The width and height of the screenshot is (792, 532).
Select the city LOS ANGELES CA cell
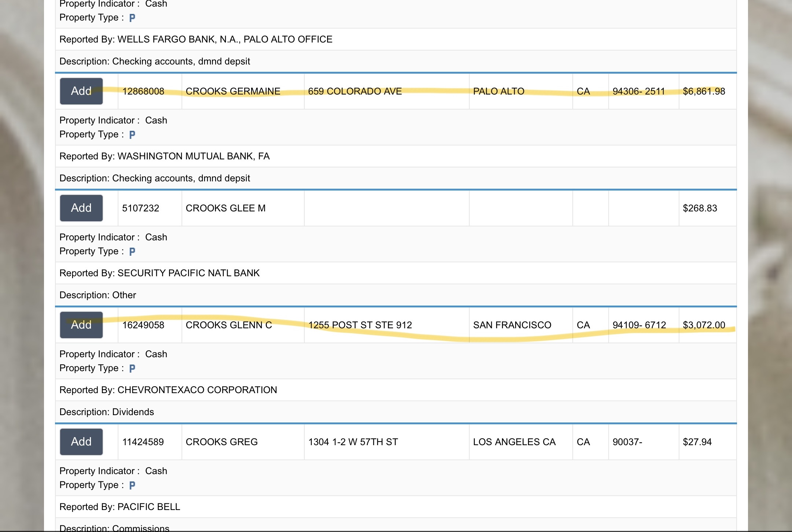click(521, 442)
